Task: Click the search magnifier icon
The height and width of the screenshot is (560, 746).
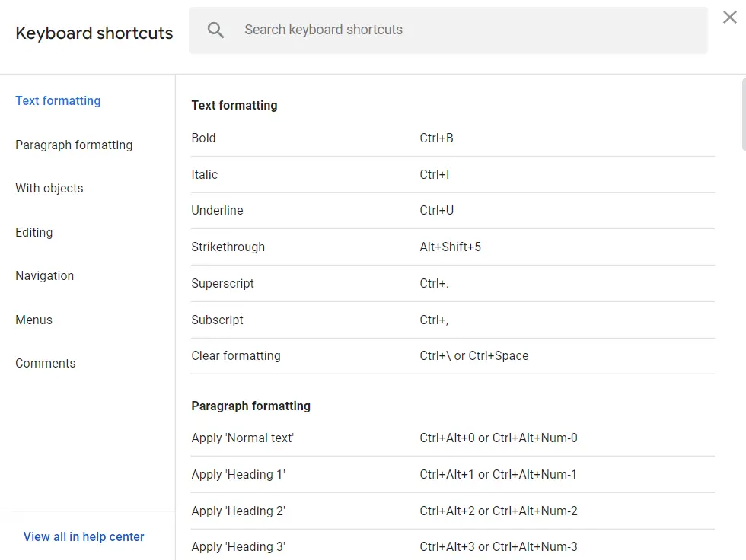Action: 216,30
